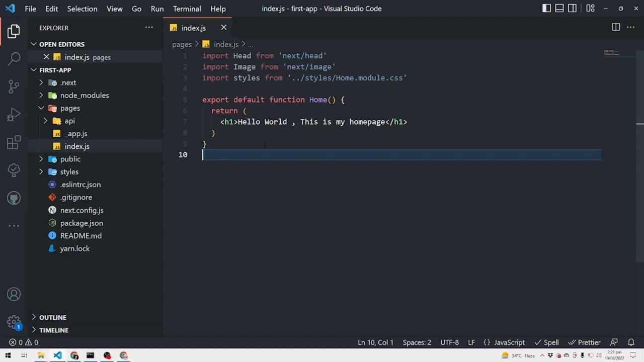
Task: Open the Search view in the activity bar
Action: point(14,59)
